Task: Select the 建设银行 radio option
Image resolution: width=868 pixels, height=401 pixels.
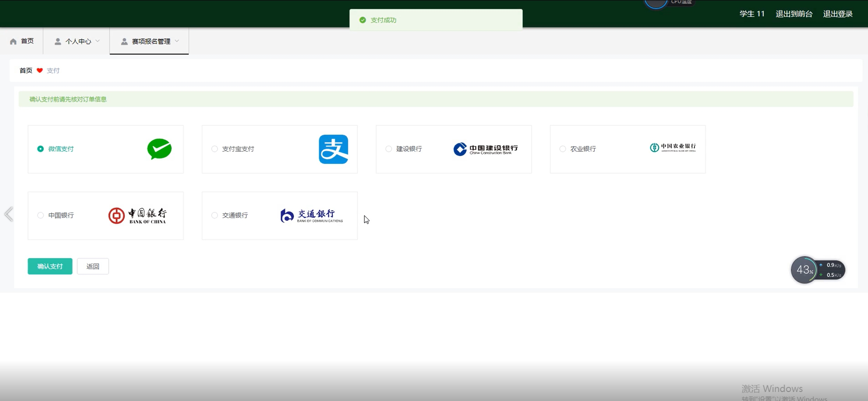Action: click(389, 149)
